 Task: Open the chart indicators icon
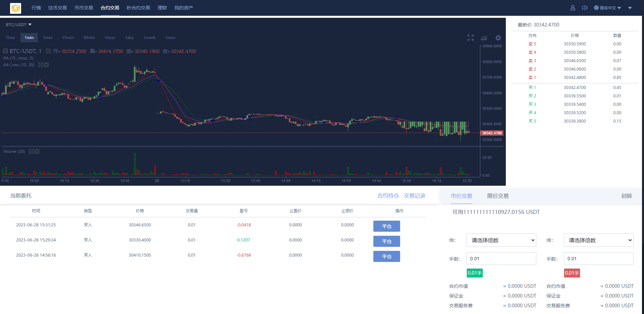point(484,38)
